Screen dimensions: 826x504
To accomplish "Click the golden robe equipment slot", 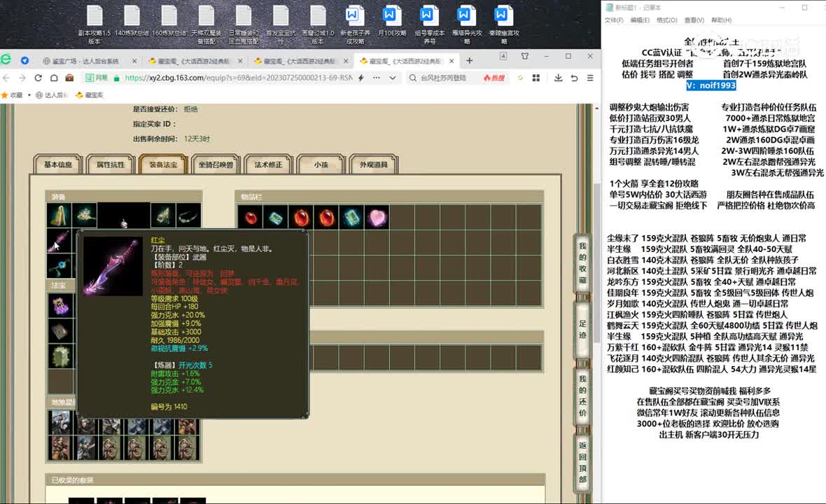I will (59, 216).
